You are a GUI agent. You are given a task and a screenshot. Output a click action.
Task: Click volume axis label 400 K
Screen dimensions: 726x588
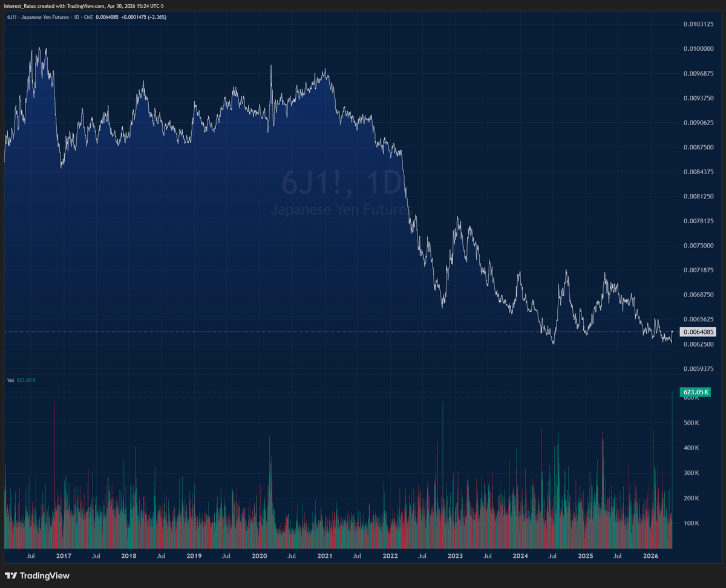(691, 448)
